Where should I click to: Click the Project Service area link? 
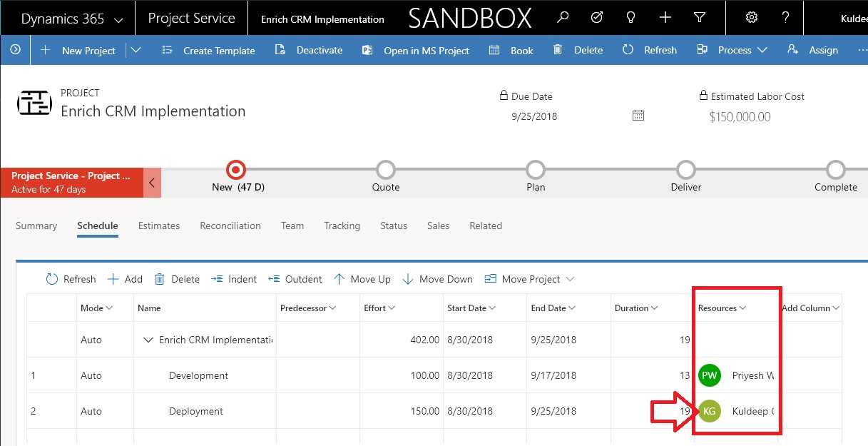[191, 19]
